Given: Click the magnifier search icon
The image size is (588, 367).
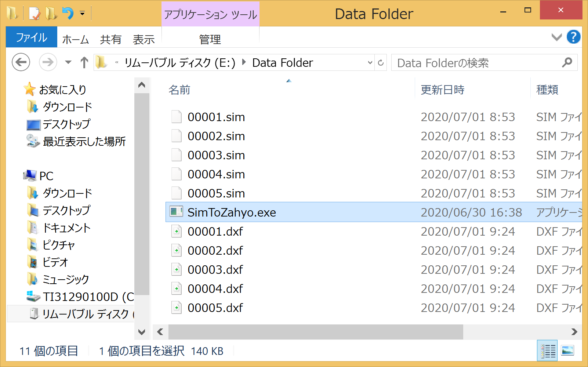Looking at the screenshot, I should [567, 62].
